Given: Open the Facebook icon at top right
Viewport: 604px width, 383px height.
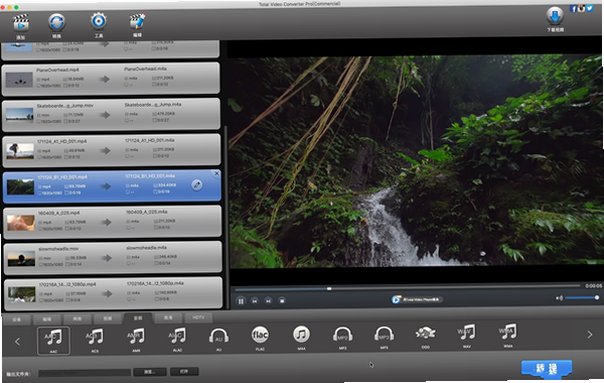Looking at the screenshot, I should (x=573, y=8).
